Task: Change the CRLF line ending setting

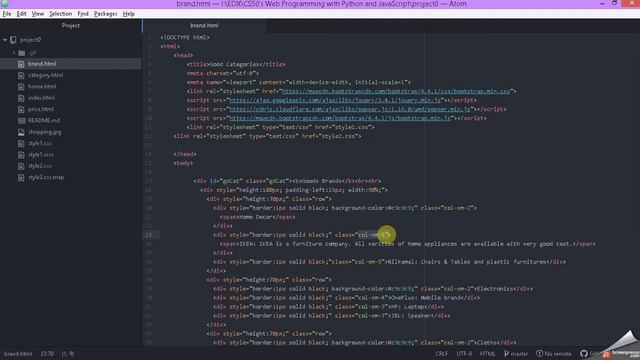Action: pyautogui.click(x=442, y=354)
